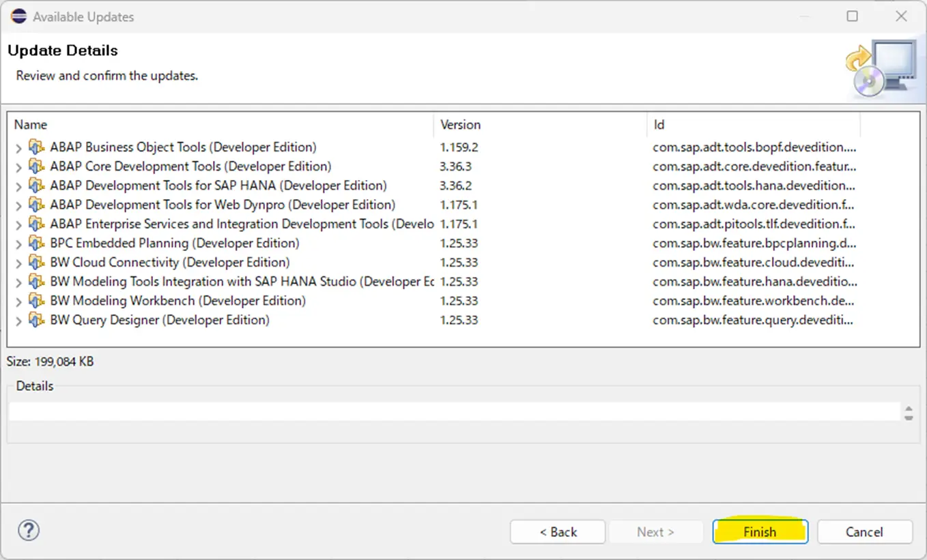The width and height of the screenshot is (927, 560).
Task: Select BW Query Designer (Developer Edition)
Action: coord(160,319)
